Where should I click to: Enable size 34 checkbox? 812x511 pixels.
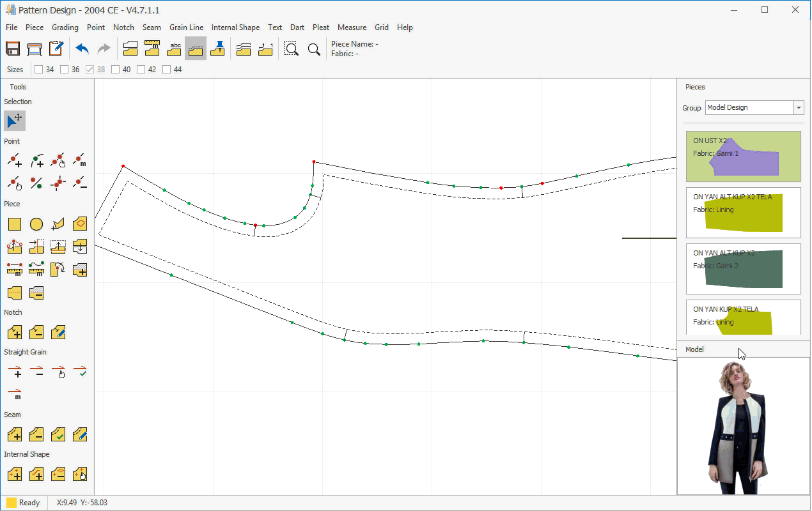(39, 70)
